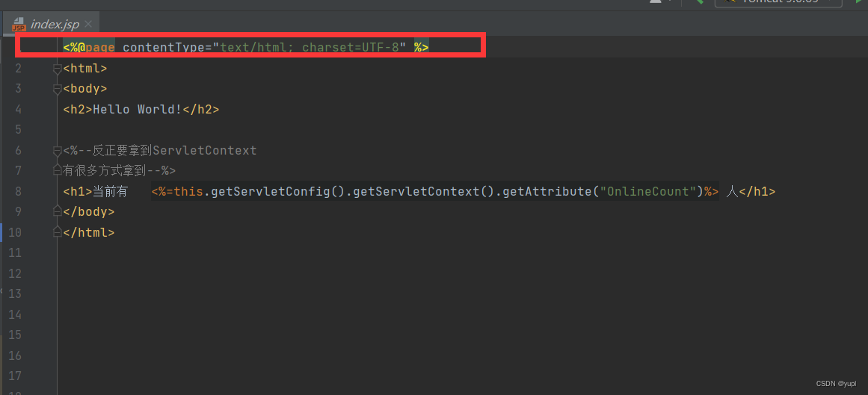Click the %> closing tag on line 1
Image resolution: width=868 pixels, height=395 pixels.
421,48
